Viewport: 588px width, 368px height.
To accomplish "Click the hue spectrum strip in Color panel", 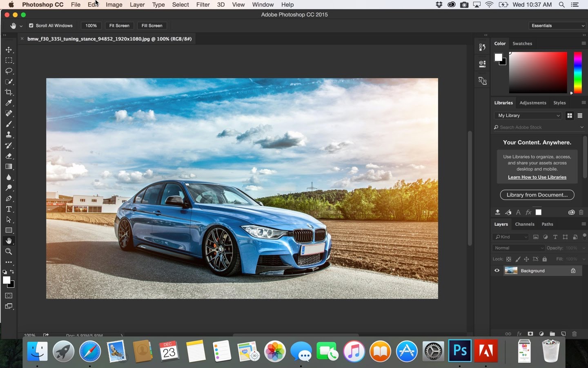I will tap(577, 72).
